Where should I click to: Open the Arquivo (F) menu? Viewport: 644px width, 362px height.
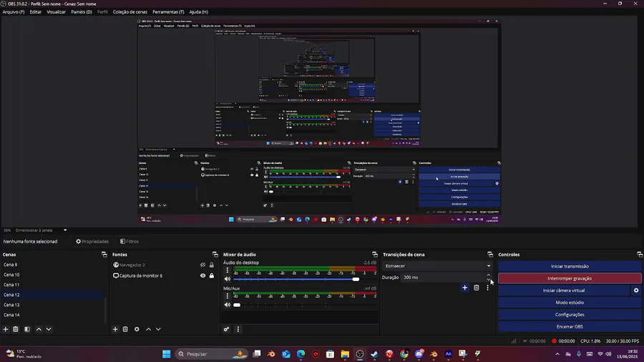[14, 12]
